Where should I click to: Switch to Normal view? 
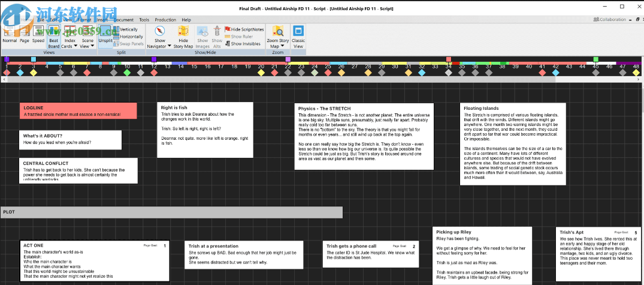tap(10, 34)
